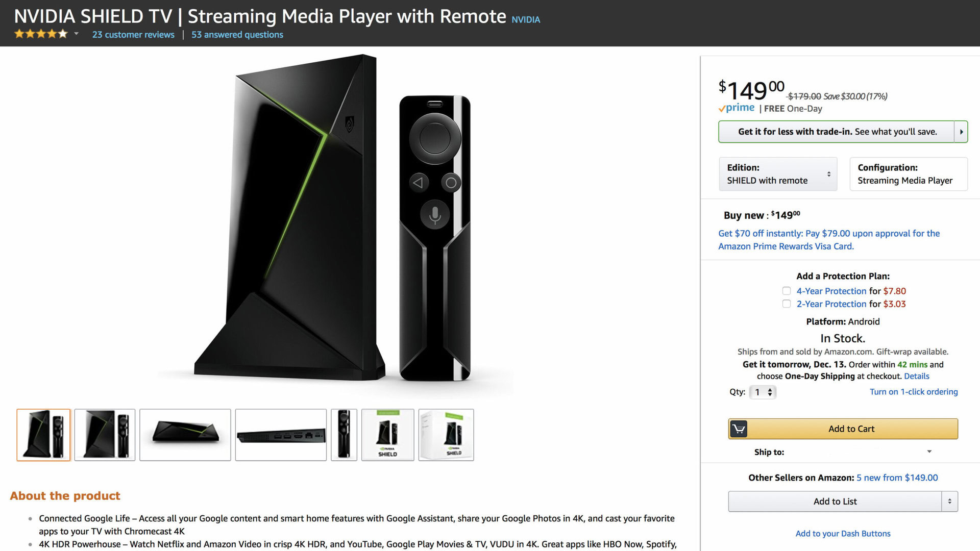Click the trade-in arrow icon
The height and width of the screenshot is (551, 980).
961,132
